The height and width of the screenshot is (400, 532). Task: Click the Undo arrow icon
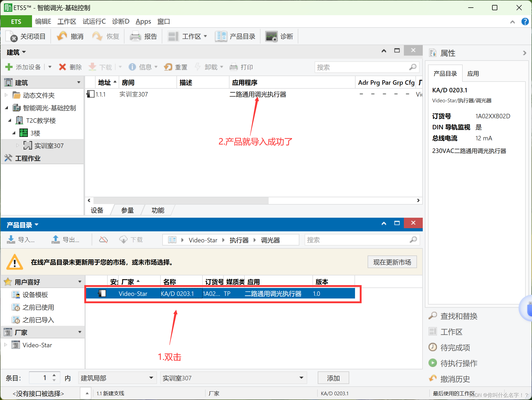(62, 36)
